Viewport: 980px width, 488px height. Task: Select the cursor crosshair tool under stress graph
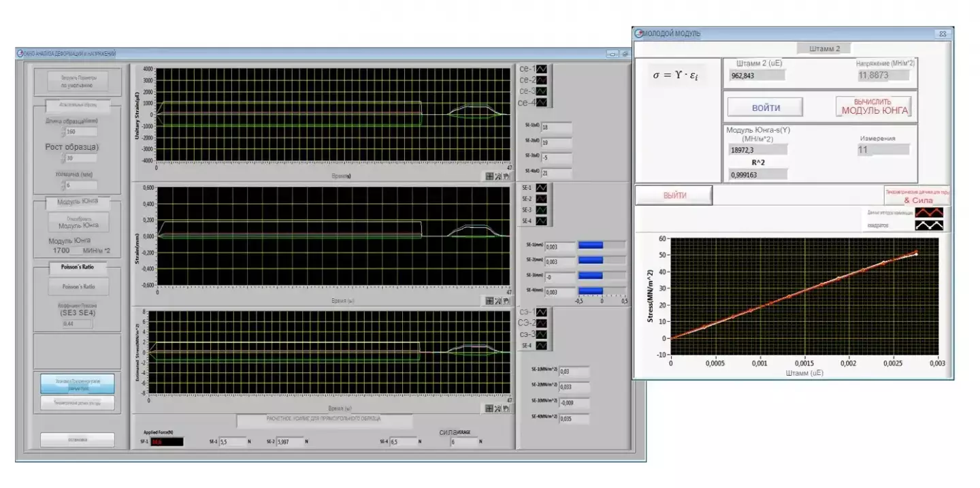click(489, 408)
